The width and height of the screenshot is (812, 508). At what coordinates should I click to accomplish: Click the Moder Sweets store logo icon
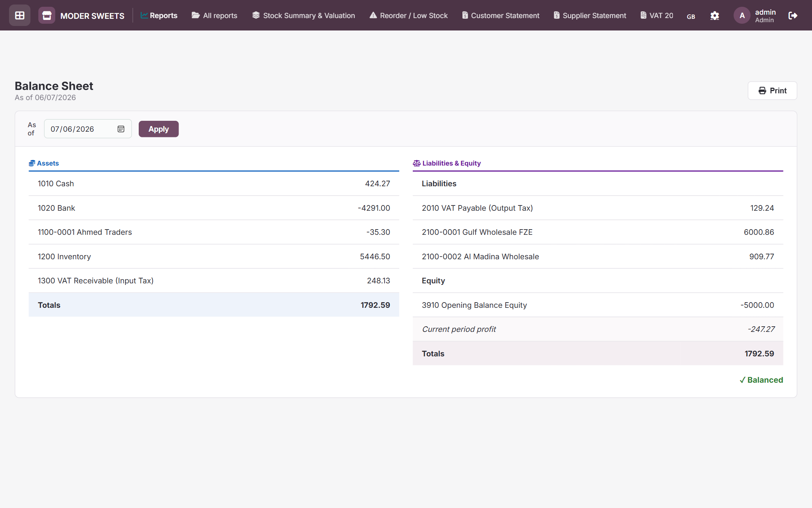tap(47, 15)
